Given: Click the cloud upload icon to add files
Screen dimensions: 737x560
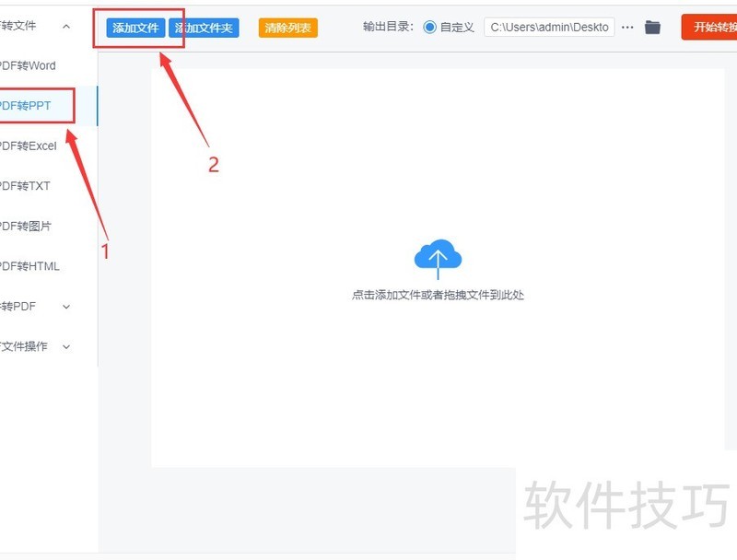Looking at the screenshot, I should coord(437,257).
